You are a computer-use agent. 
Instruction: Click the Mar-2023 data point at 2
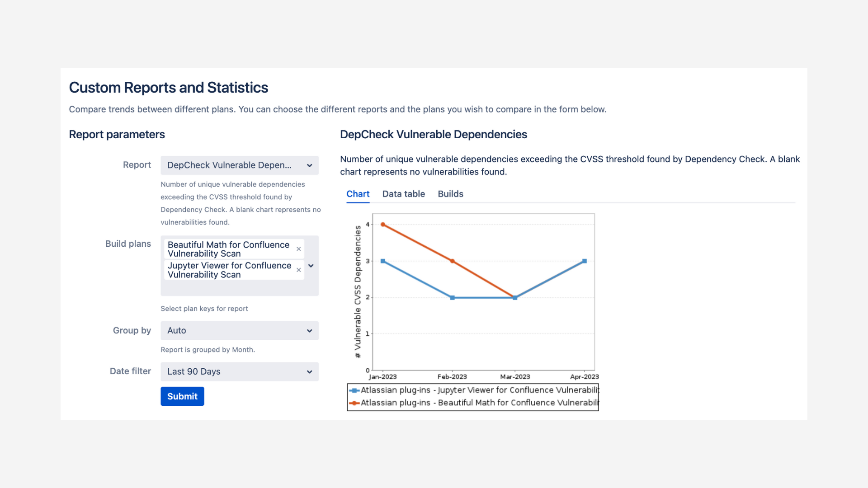click(x=515, y=298)
